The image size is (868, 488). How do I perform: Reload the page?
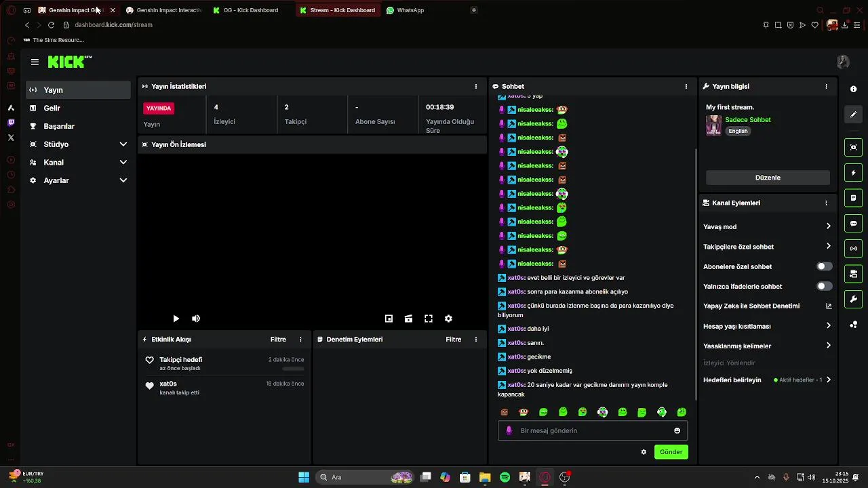(51, 25)
